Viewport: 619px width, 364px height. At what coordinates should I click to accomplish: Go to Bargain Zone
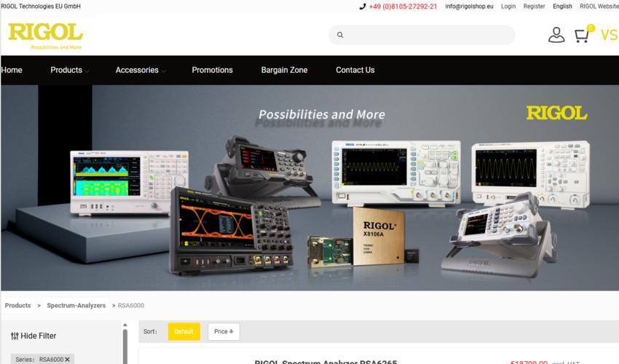[x=284, y=70]
